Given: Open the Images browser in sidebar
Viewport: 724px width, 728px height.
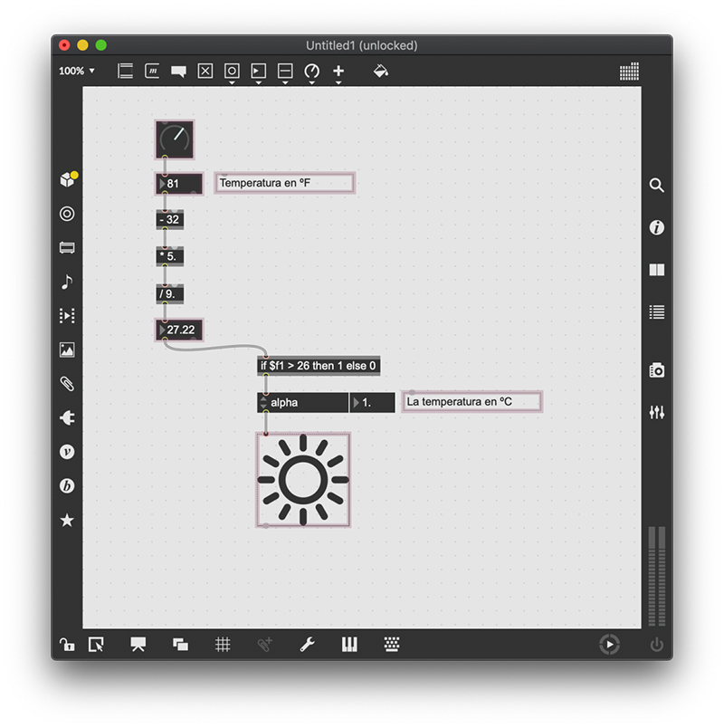Looking at the screenshot, I should tap(67, 350).
